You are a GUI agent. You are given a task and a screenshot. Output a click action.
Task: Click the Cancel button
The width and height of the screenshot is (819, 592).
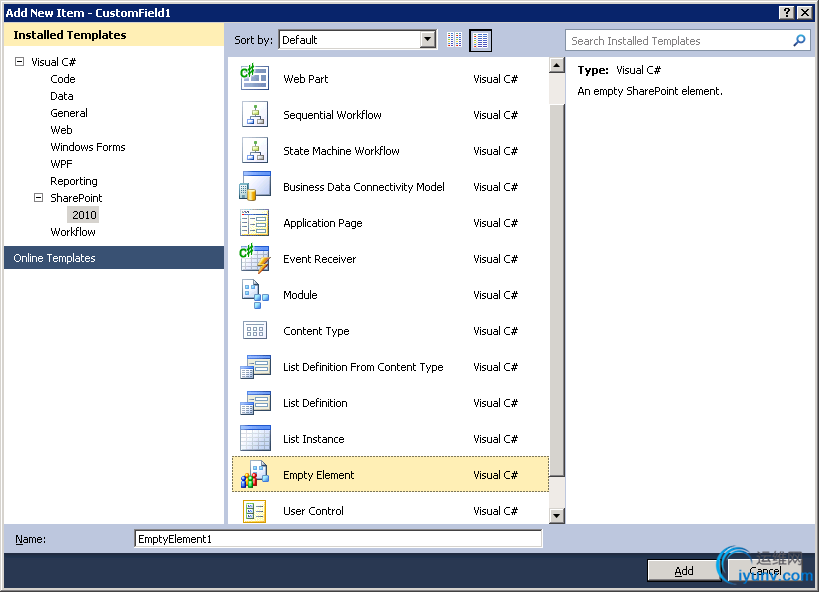click(x=765, y=571)
